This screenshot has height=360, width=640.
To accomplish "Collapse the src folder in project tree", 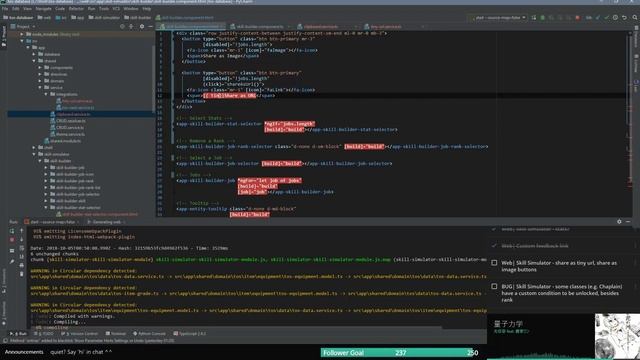I will pos(22,41).
